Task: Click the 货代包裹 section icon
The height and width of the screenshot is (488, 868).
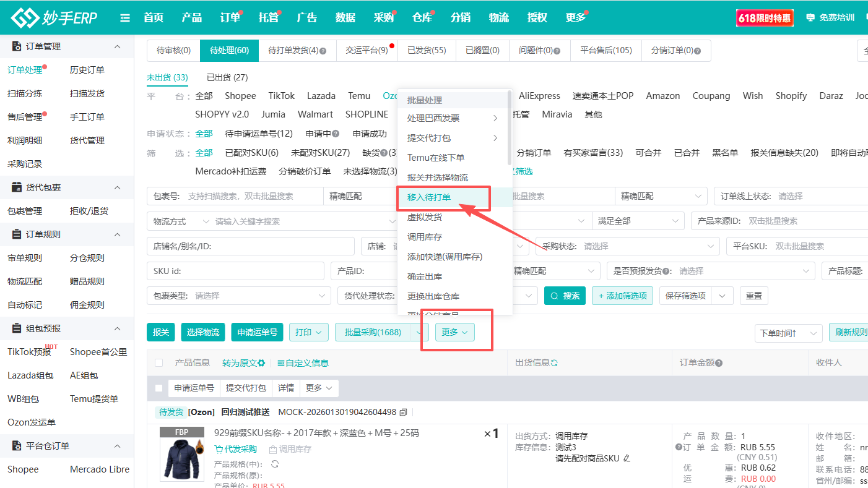Action: (x=16, y=187)
